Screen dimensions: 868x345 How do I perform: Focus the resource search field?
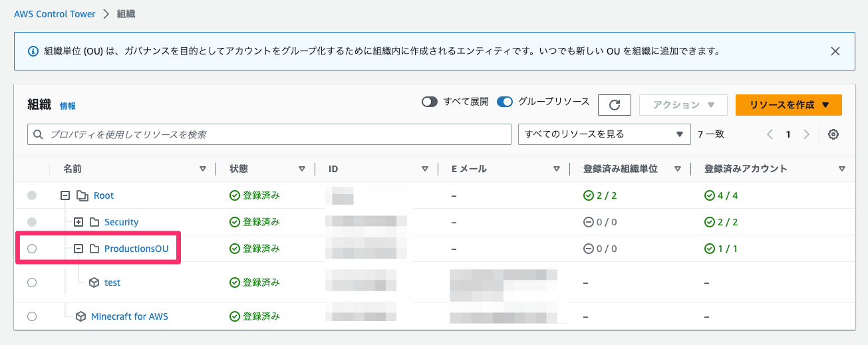pyautogui.click(x=269, y=134)
